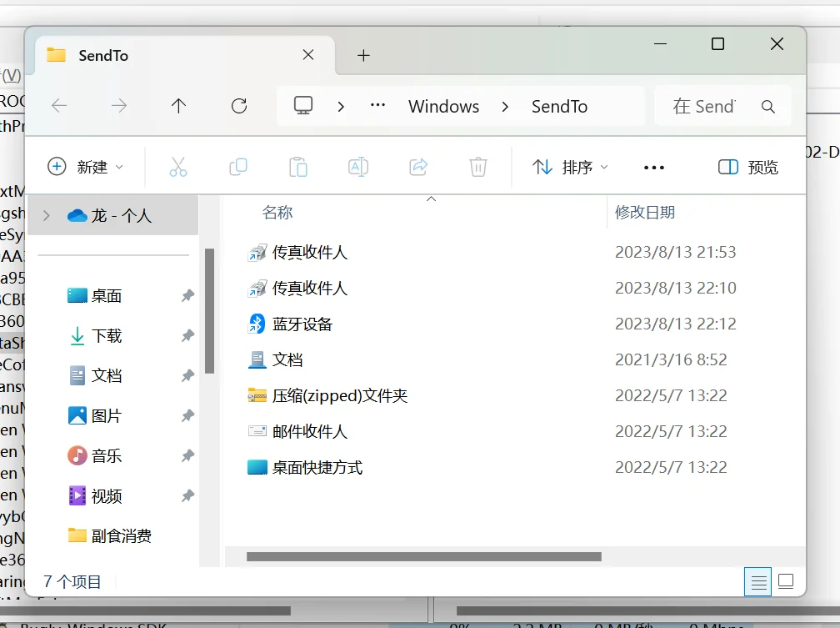
Task: Open the 排序 sort dropdown
Action: 570,168
